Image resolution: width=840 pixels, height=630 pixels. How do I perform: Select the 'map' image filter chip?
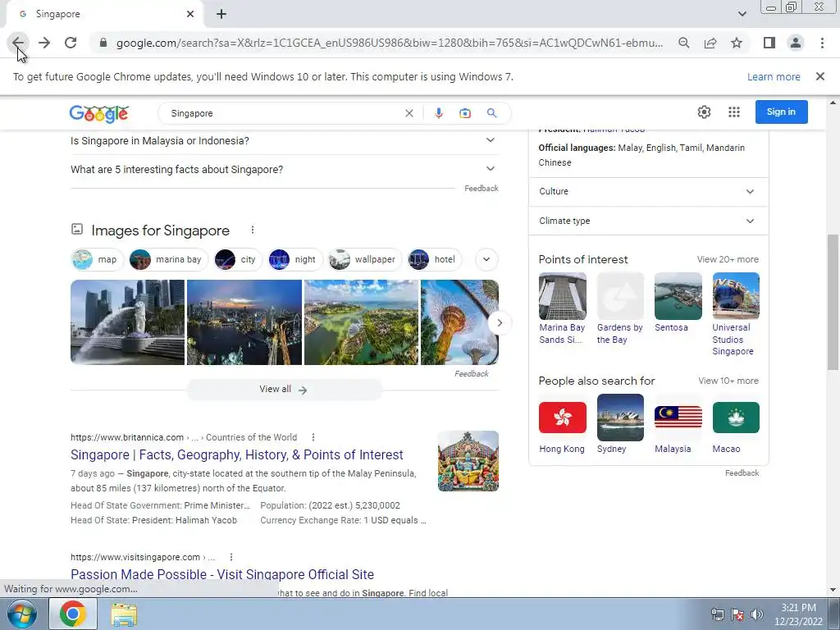pos(97,259)
